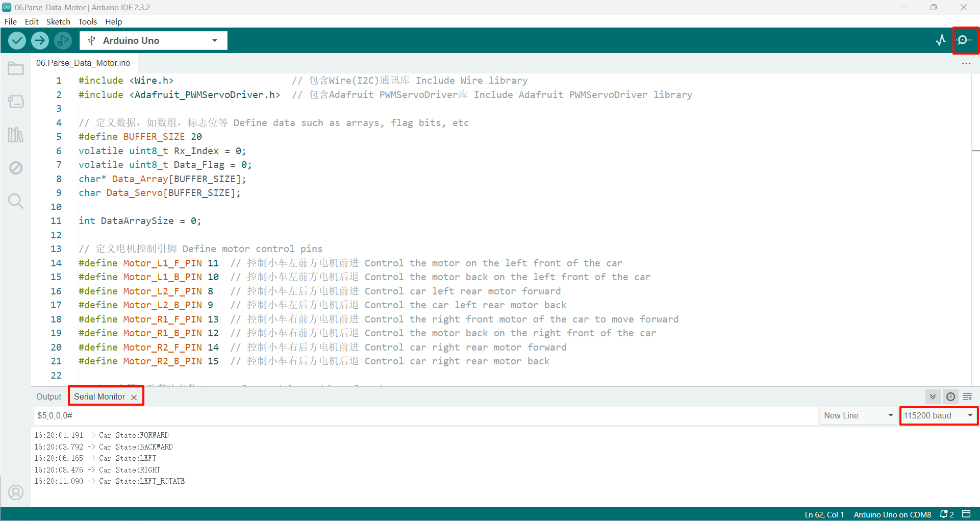Toggle timestamp display clock icon
Screen dimensions: 980x521
click(950, 396)
